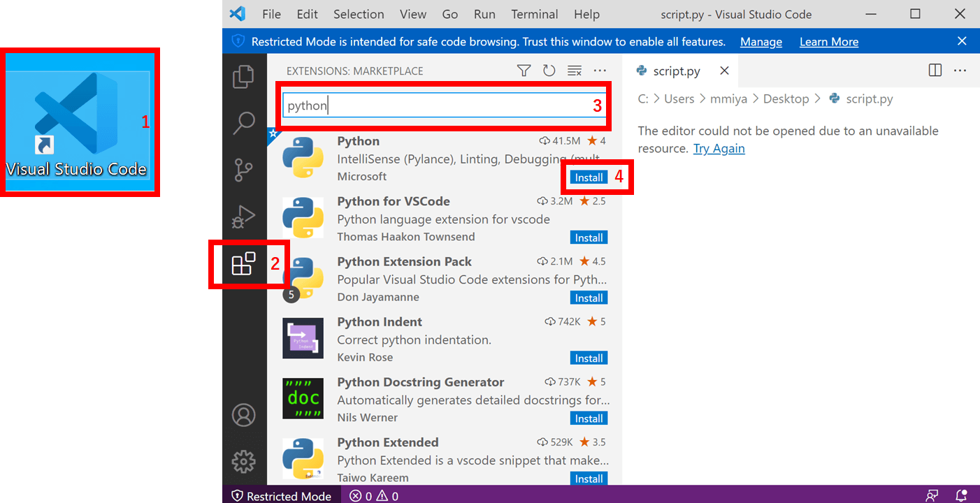The height and width of the screenshot is (503, 980).
Task: Install the Python extension by Microsoft
Action: 589,177
